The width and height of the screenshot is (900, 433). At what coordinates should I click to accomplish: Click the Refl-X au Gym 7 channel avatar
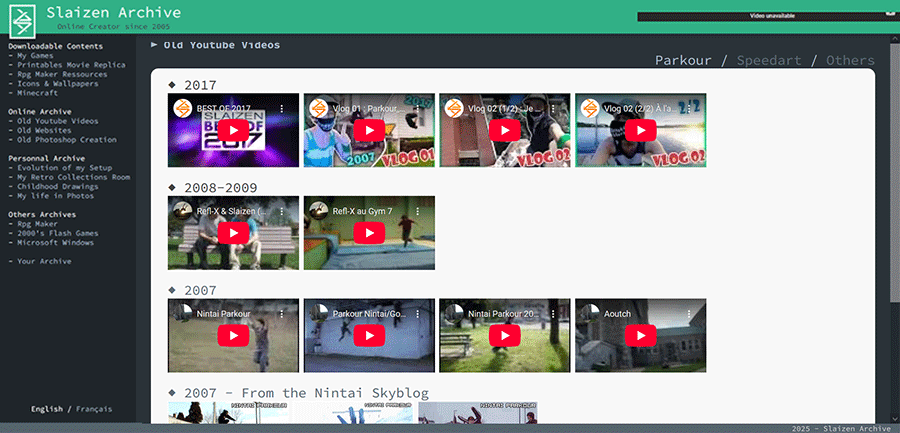pos(318,211)
